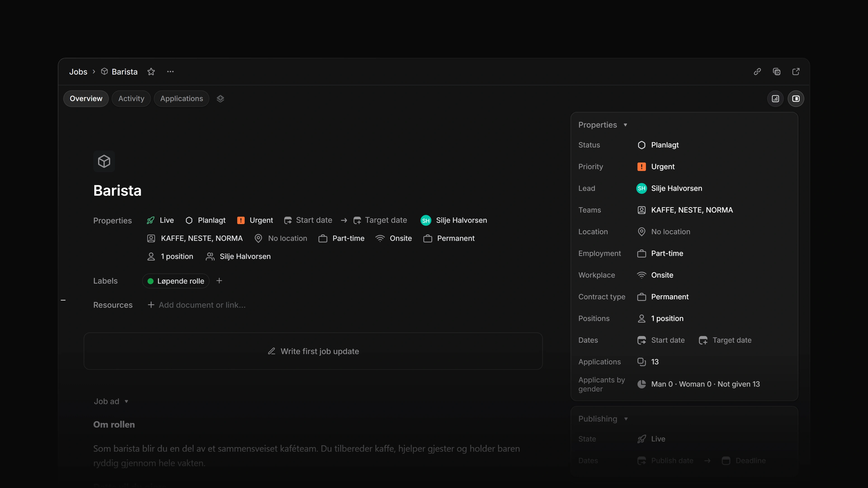Toggle the right sidebar panel button

(796, 99)
